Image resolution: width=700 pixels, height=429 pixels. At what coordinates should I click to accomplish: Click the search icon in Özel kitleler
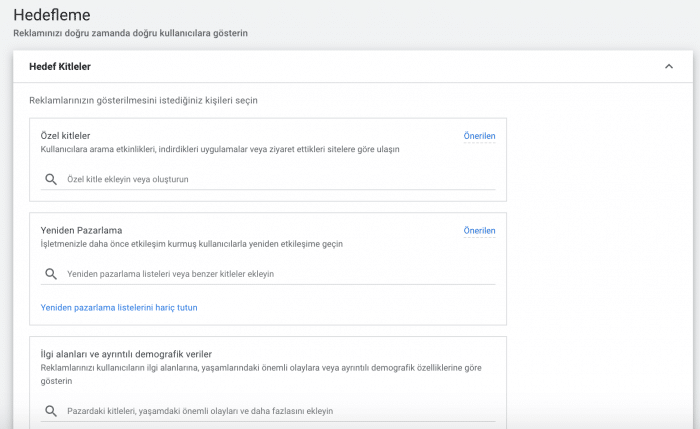50,179
